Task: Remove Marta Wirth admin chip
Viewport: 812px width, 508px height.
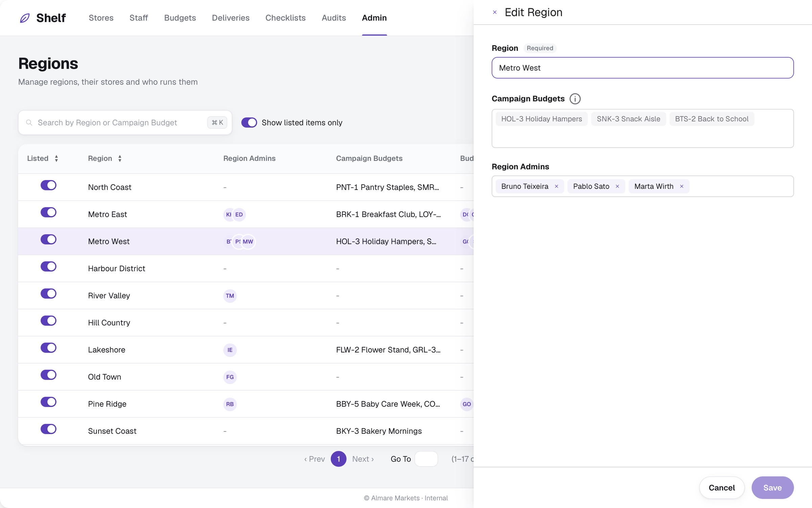Action: coord(682,186)
